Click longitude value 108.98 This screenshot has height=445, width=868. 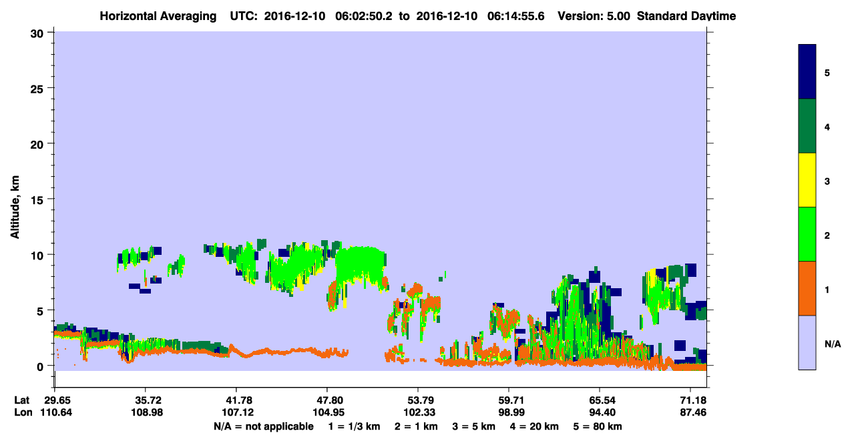tap(146, 413)
